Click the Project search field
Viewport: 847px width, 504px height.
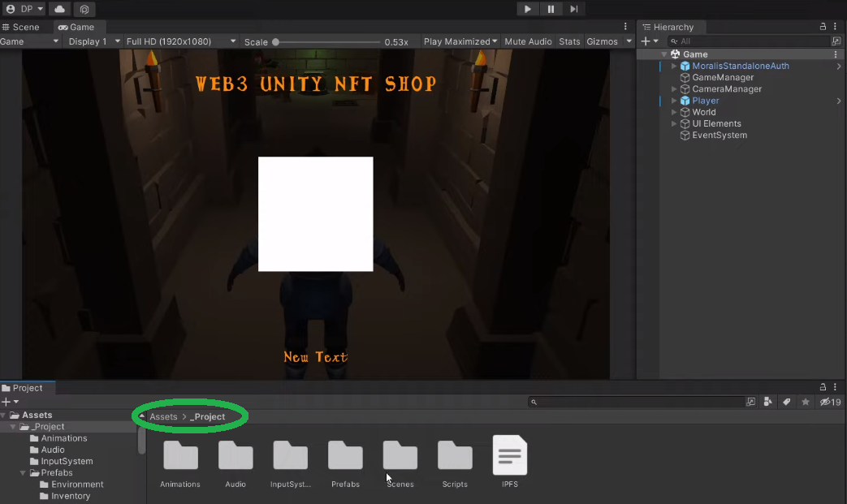click(637, 402)
